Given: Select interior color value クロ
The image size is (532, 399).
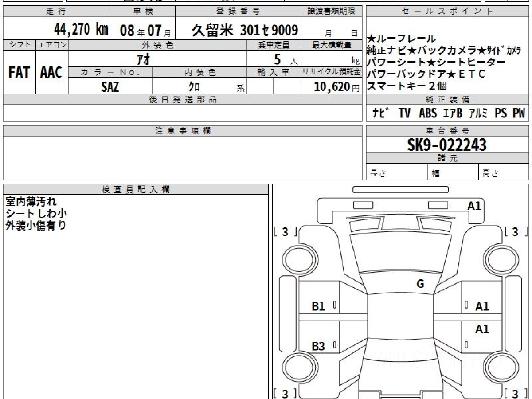Looking at the screenshot, I should pos(194,86).
